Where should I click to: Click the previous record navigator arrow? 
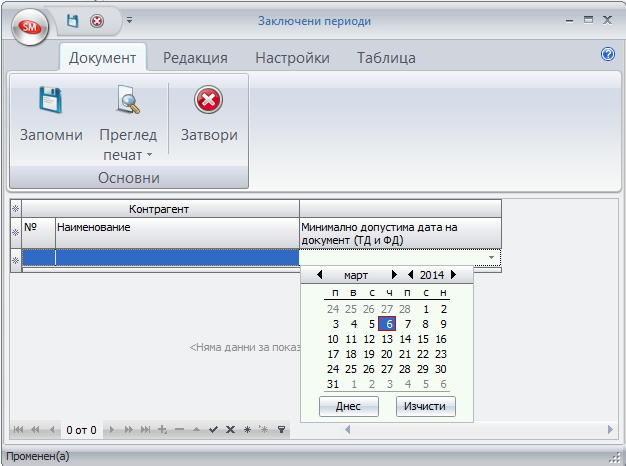52,430
